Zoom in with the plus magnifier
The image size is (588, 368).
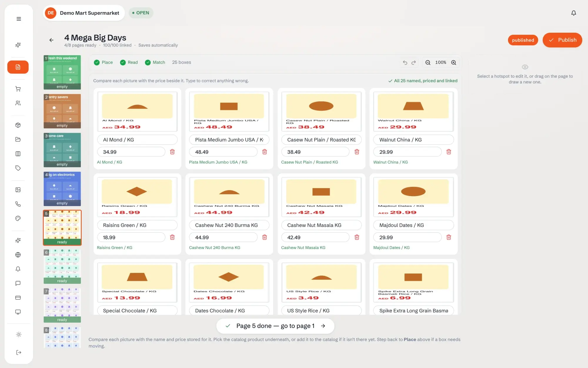pyautogui.click(x=454, y=62)
